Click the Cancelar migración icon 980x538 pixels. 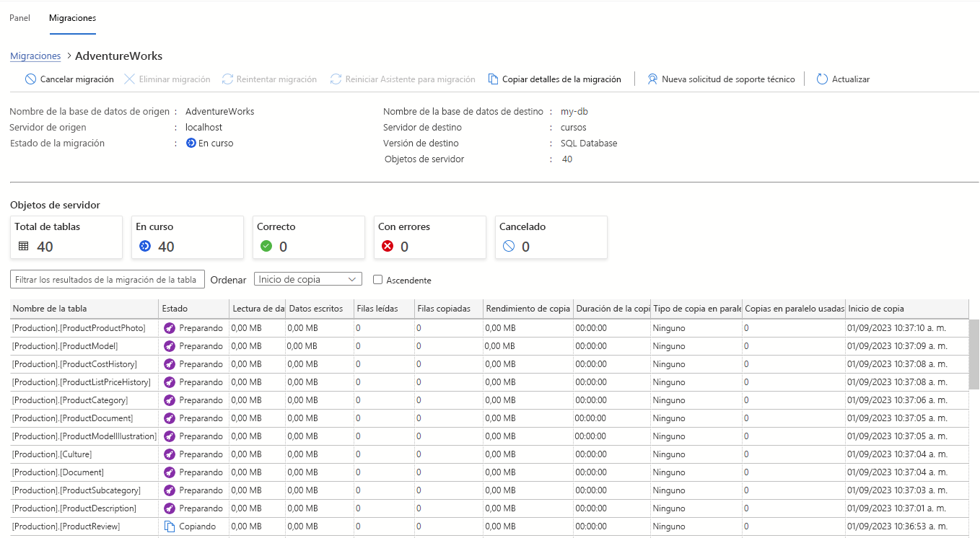click(x=30, y=79)
